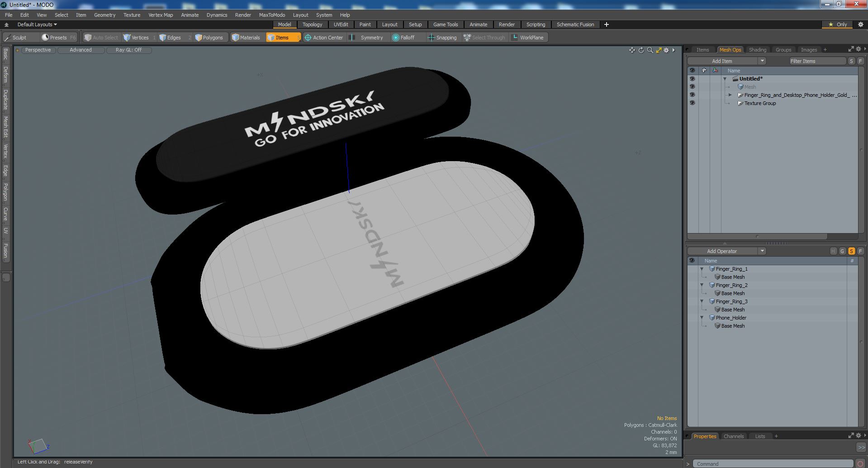Click the Ray GL: Off button

tap(128, 50)
